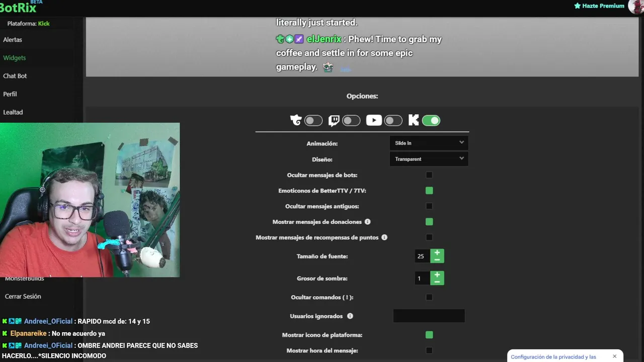The image size is (644, 362).
Task: Click the Opciones: heading
Action: [x=362, y=96]
